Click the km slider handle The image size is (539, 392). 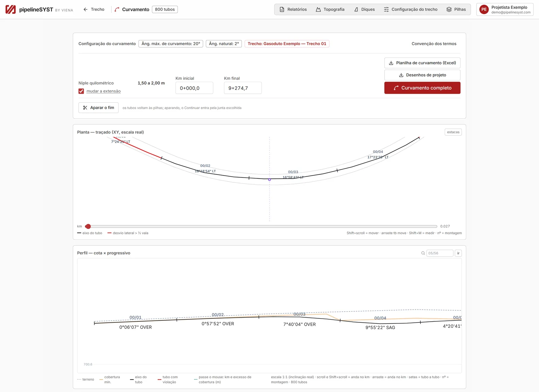coord(88,226)
